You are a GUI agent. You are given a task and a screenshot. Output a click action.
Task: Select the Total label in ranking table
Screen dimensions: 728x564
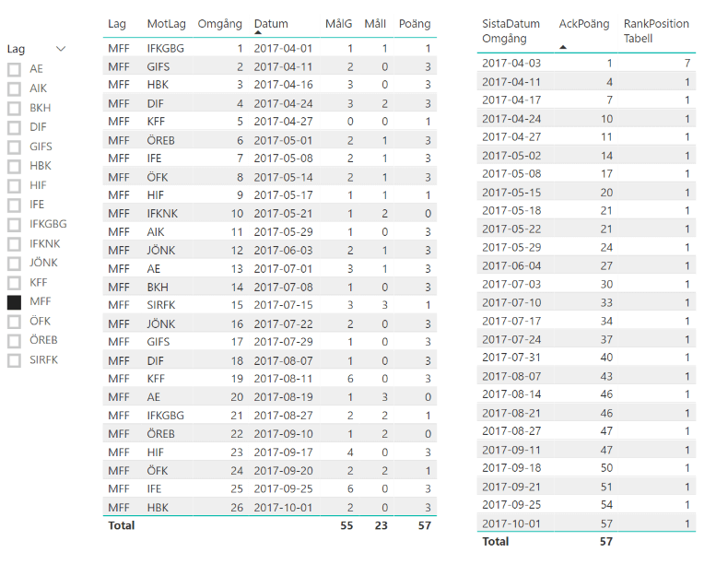(x=496, y=541)
